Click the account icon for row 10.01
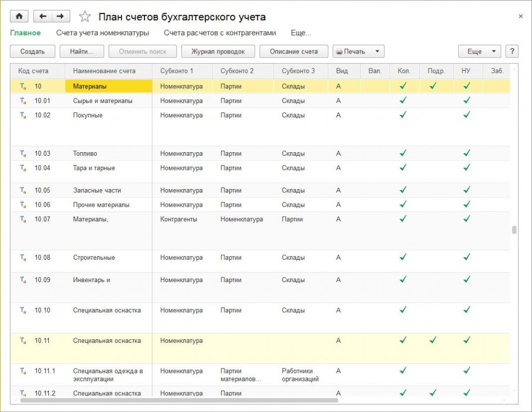Screen dimensions: 532x412 (x=22, y=101)
